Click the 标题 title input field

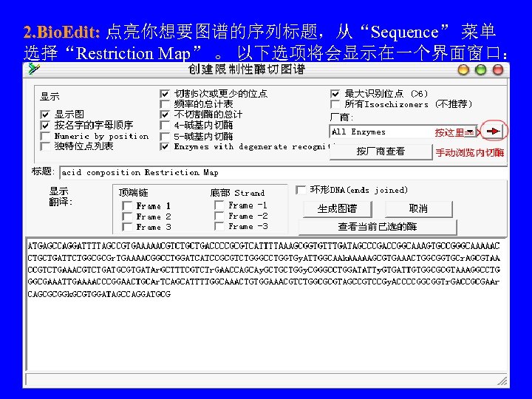point(283,172)
